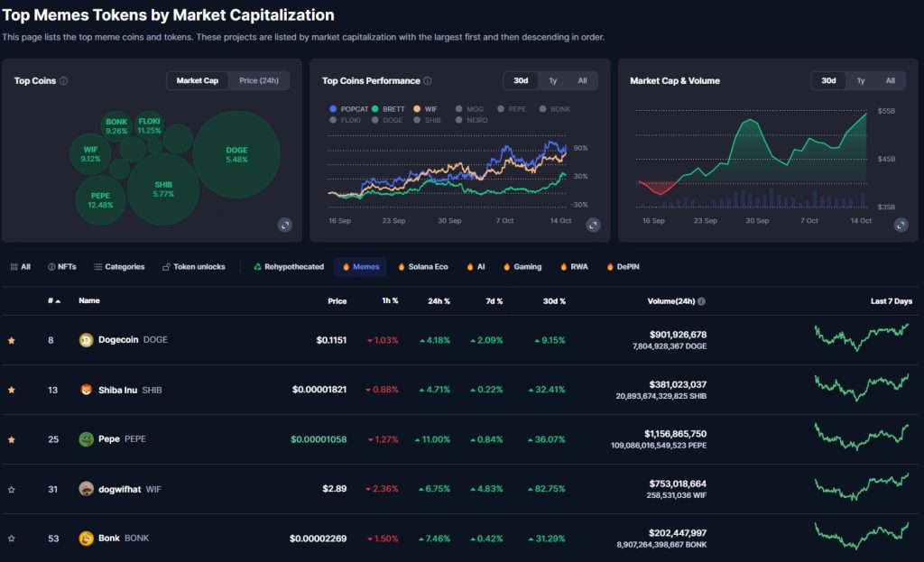Toggle the Dogecoin watchlist star
The width and height of the screenshot is (924, 562).
pyautogui.click(x=11, y=340)
